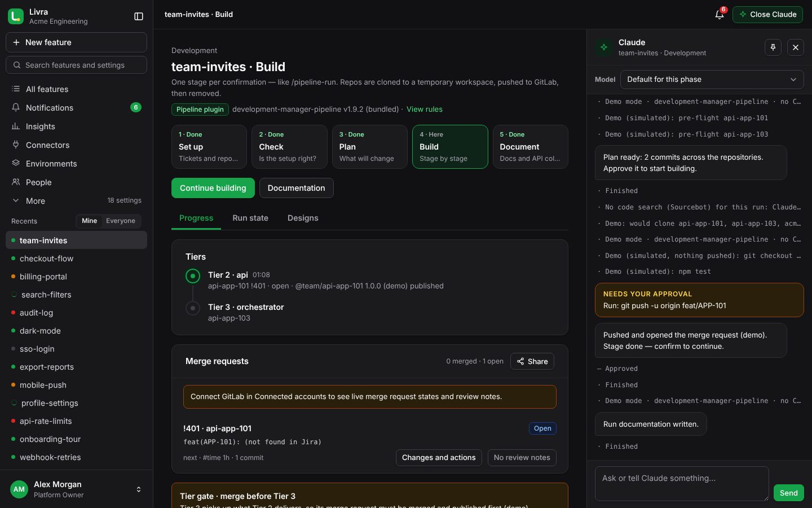Screen dimensions: 812x508
Task: Focus the Search features and settings field
Action: click(76, 65)
